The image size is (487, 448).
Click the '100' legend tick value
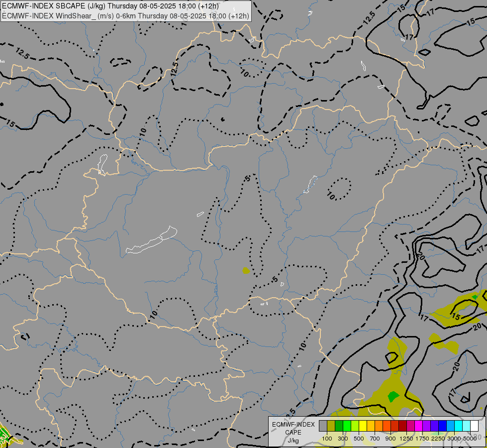[x=327, y=439]
